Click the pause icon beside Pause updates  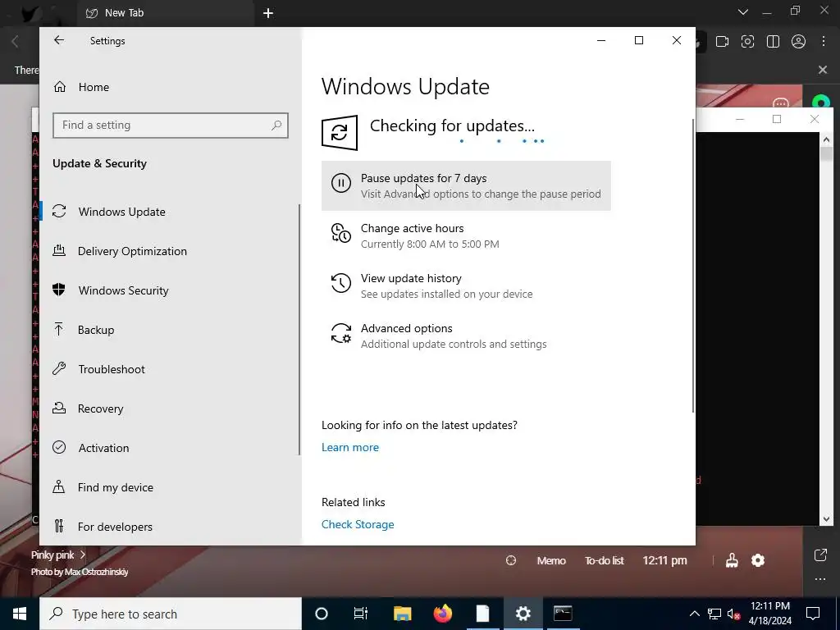pyautogui.click(x=340, y=183)
